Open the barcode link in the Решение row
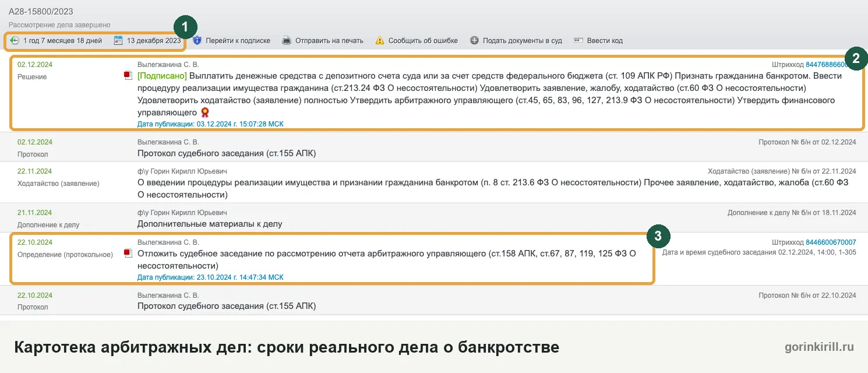This screenshot has width=868, height=373. (x=827, y=65)
